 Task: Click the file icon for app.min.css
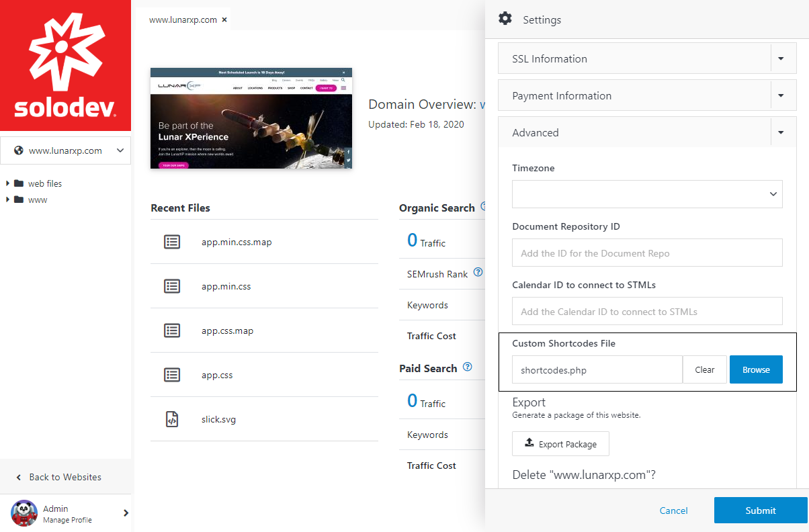pos(172,286)
